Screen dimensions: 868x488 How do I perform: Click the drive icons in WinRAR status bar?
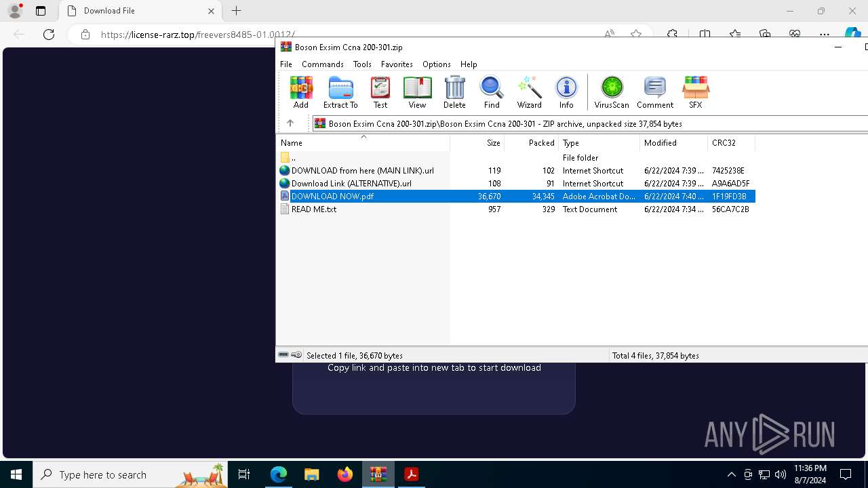click(x=290, y=355)
